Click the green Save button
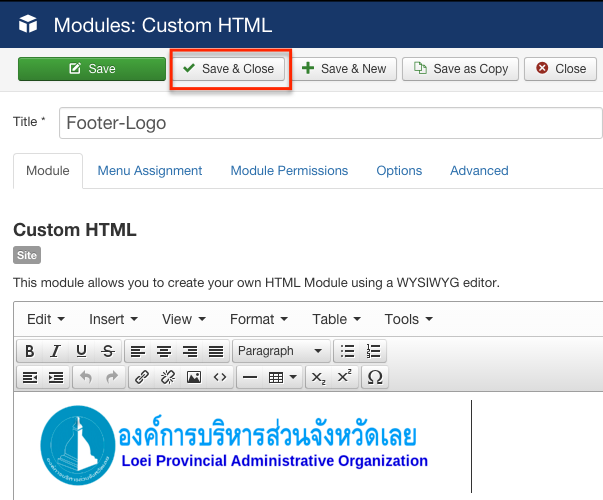Image resolution: width=603 pixels, height=500 pixels. 92,69
